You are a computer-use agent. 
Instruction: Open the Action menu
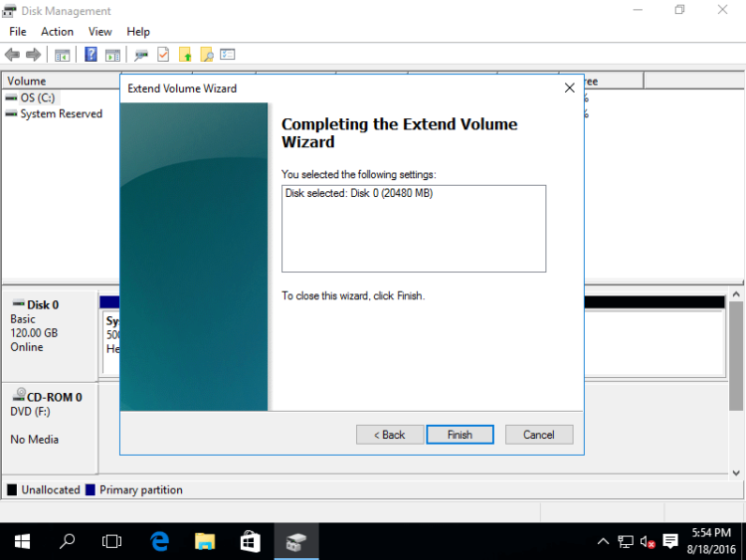click(x=57, y=32)
